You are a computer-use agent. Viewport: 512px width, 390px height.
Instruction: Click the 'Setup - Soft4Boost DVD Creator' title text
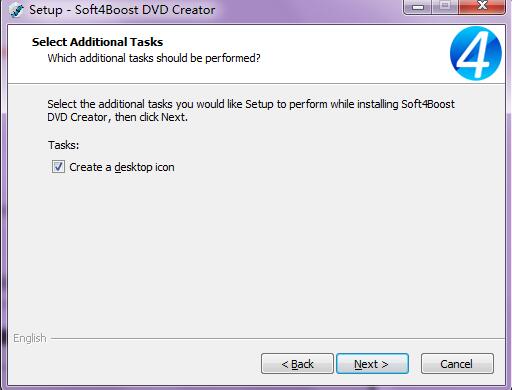(x=122, y=10)
